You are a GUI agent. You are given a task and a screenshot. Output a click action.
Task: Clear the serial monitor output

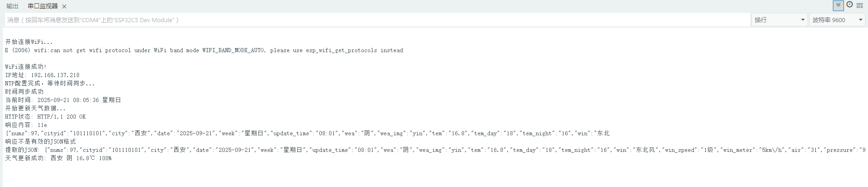click(x=860, y=6)
